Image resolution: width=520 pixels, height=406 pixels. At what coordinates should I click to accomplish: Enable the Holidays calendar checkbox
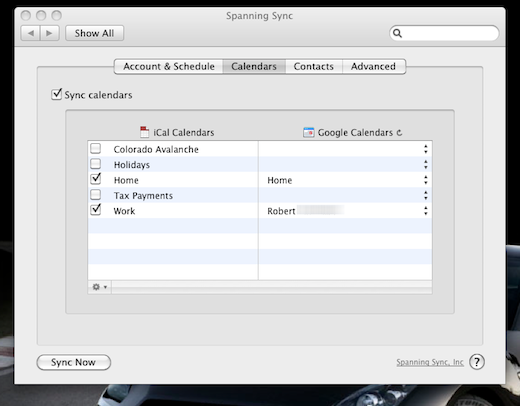pos(96,164)
